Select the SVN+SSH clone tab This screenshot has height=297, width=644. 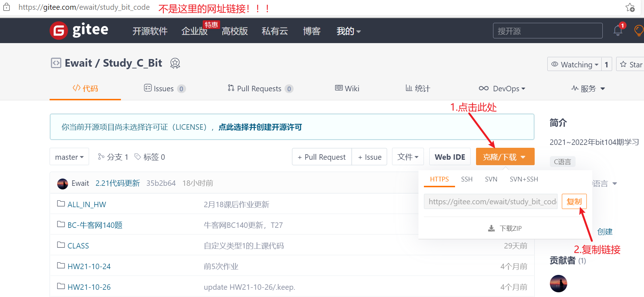point(524,179)
